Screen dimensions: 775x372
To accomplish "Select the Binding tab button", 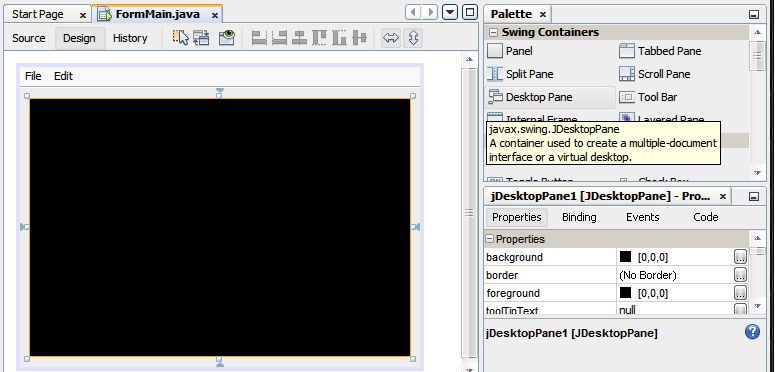I will click(579, 217).
